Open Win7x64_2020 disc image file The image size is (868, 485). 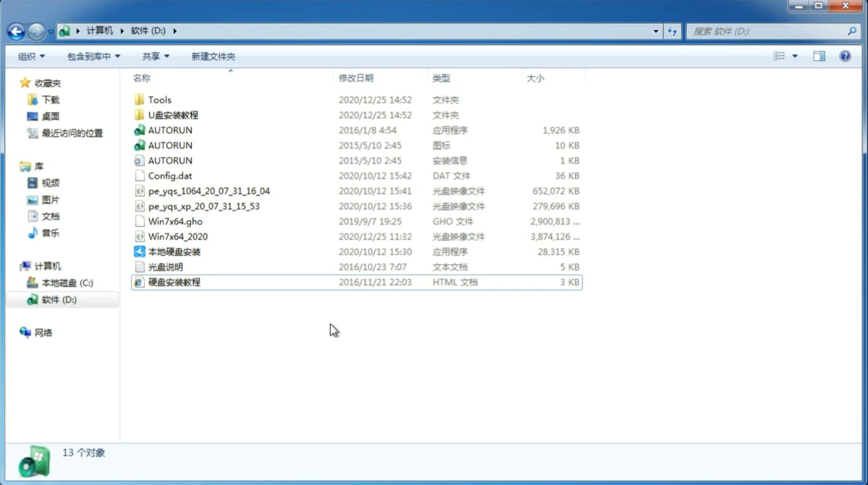click(x=177, y=237)
